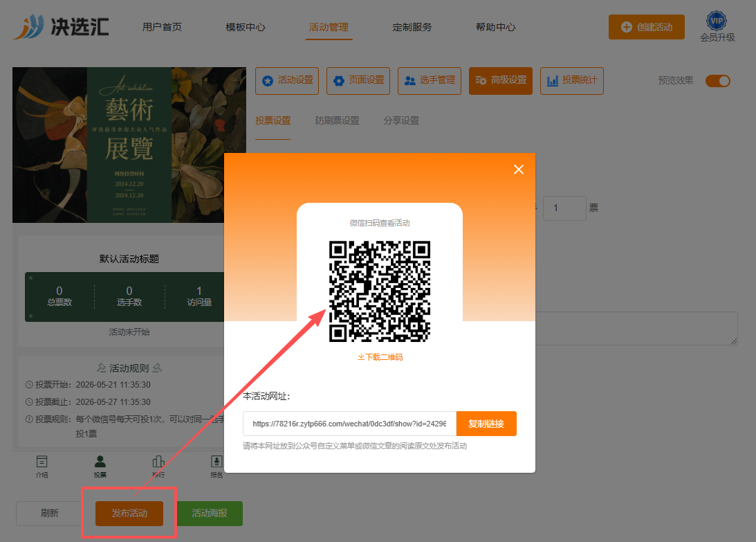Click the 决选汇 logo
This screenshot has width=756, height=542.
tap(62, 26)
